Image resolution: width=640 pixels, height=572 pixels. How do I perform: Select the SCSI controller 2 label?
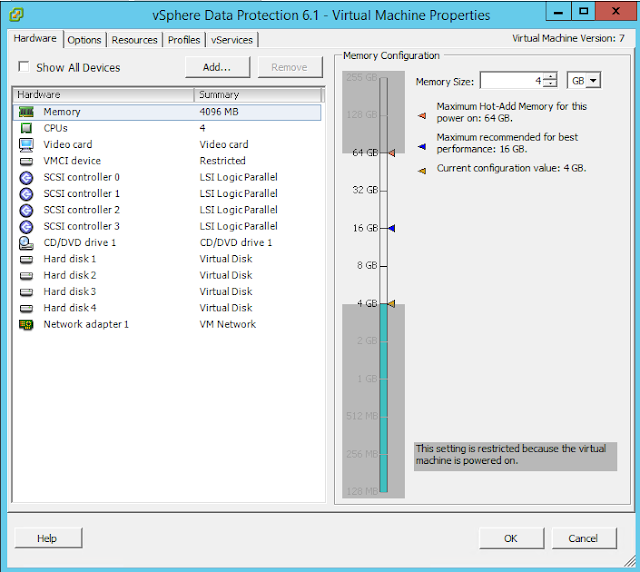[82, 210]
